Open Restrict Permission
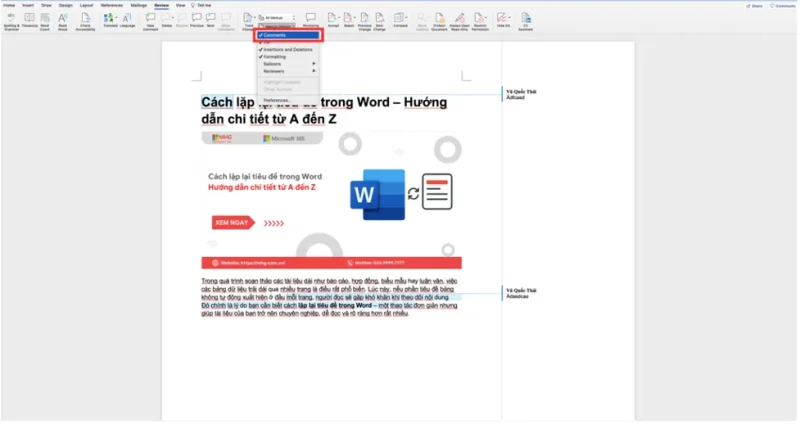The height and width of the screenshot is (424, 800). click(x=480, y=22)
